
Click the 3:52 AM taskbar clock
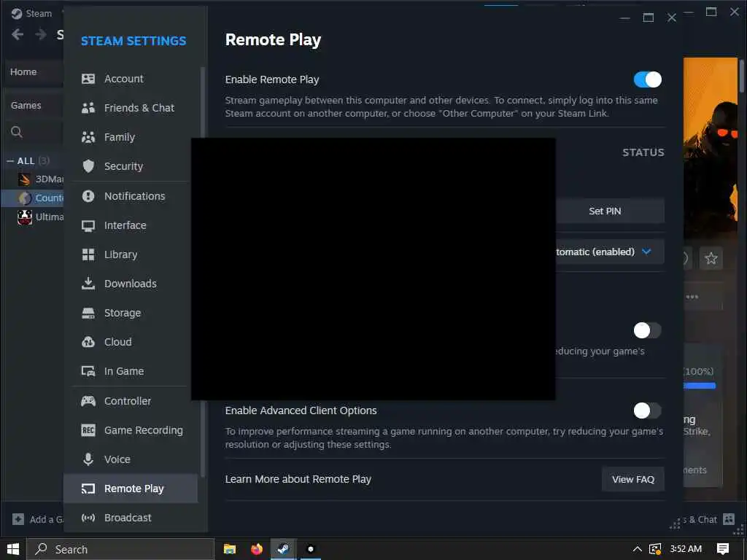pos(686,549)
